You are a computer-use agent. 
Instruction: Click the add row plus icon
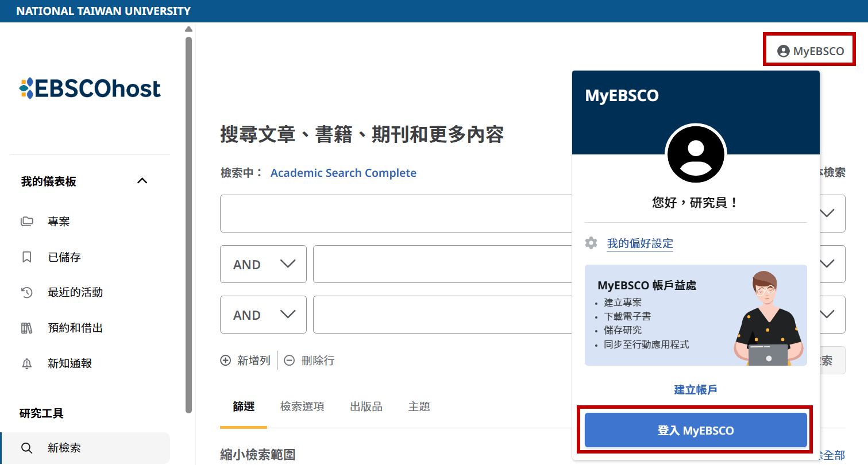tap(226, 361)
